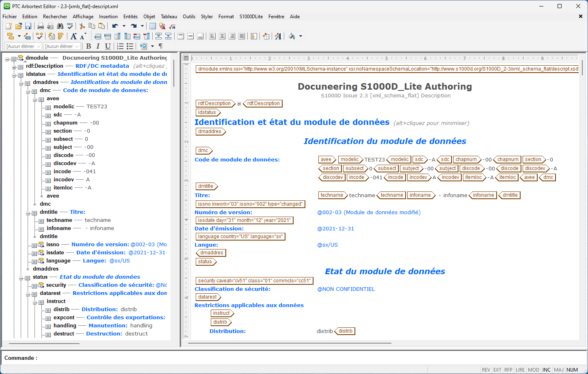Screen dimensions: 588x374
Task: Cut selection with the scissors icon
Action: (82, 26)
